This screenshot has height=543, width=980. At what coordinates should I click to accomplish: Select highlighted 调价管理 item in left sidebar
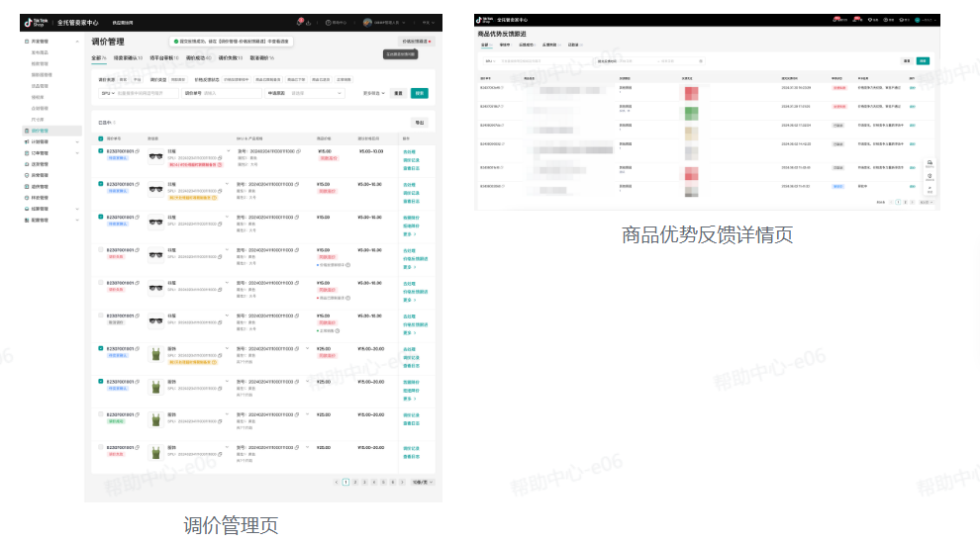pos(51,132)
